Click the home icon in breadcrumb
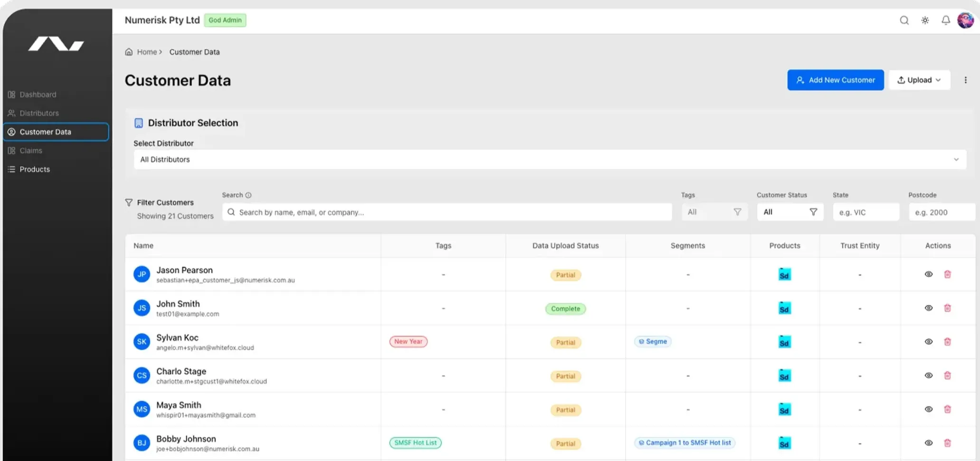The image size is (980, 461). (129, 52)
